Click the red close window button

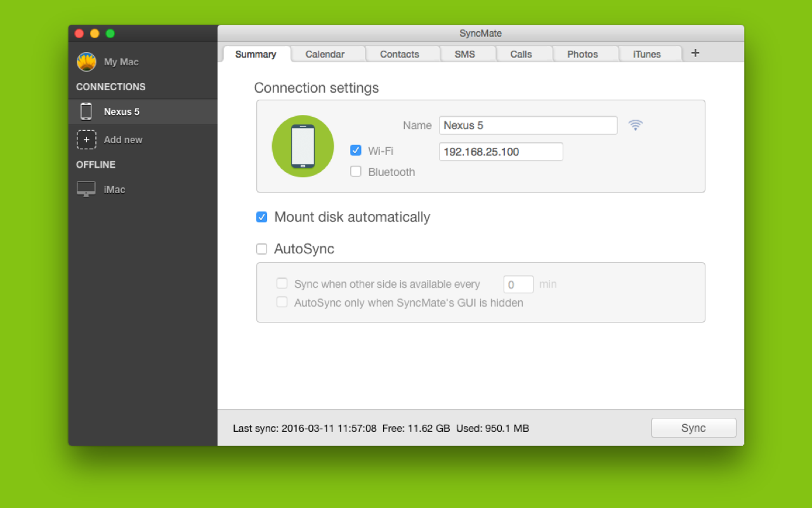[x=79, y=34]
